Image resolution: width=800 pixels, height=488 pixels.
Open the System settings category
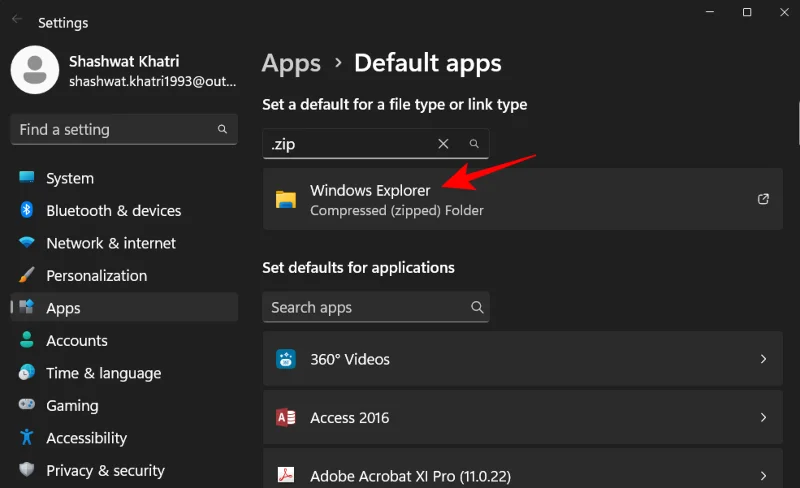tap(124, 178)
